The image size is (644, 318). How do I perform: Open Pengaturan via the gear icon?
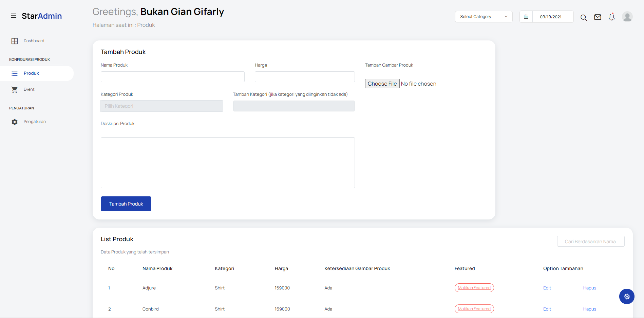[x=15, y=122]
